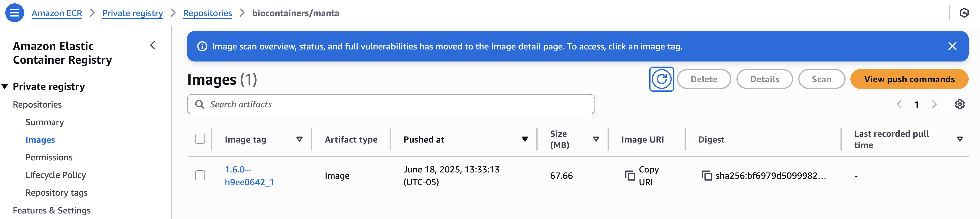This screenshot has width=980, height=219.
Task: Sort by Pushed at column arrow
Action: coord(525,139)
